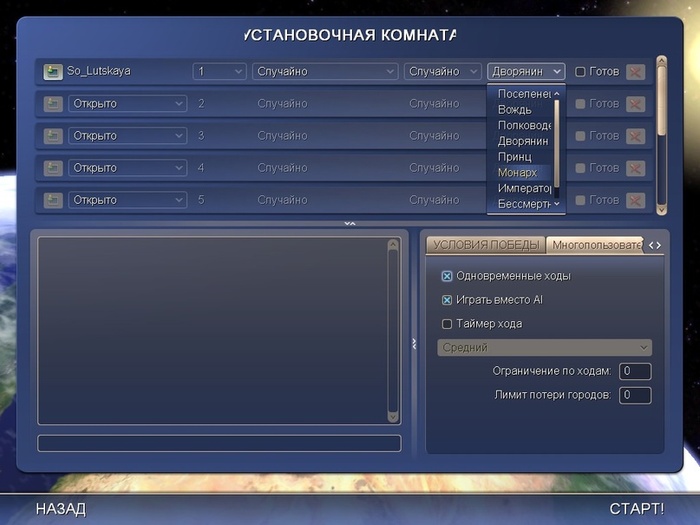Click the chat log scrollbar up arrow

[393, 244]
